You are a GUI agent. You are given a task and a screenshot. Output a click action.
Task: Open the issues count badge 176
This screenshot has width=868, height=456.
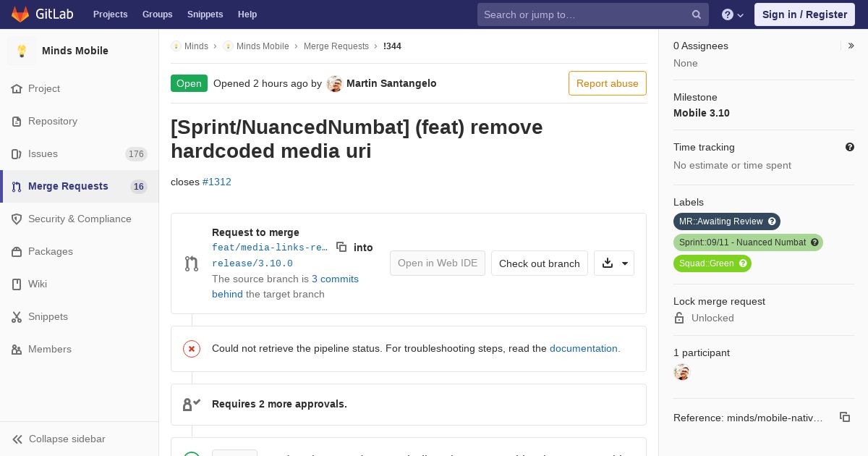click(136, 154)
